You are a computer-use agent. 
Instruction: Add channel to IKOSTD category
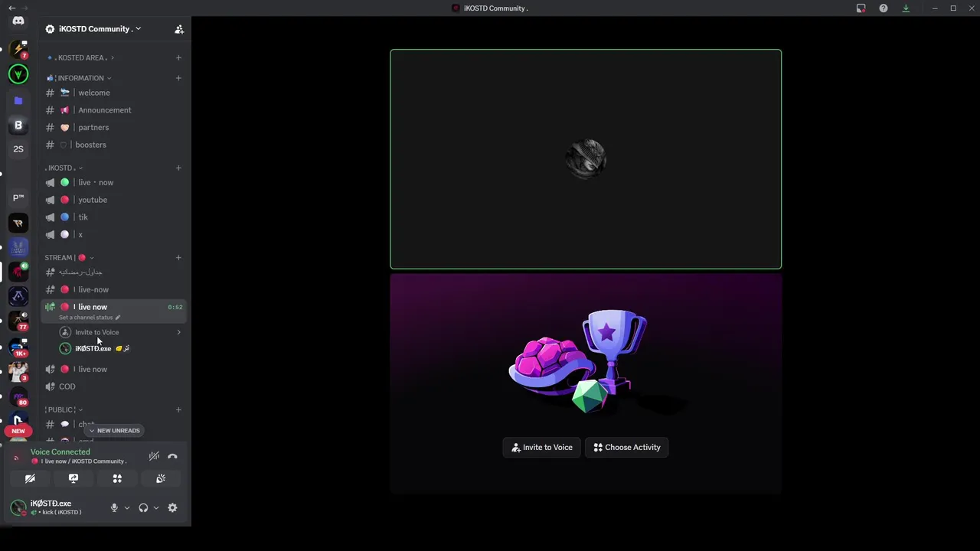(x=178, y=168)
